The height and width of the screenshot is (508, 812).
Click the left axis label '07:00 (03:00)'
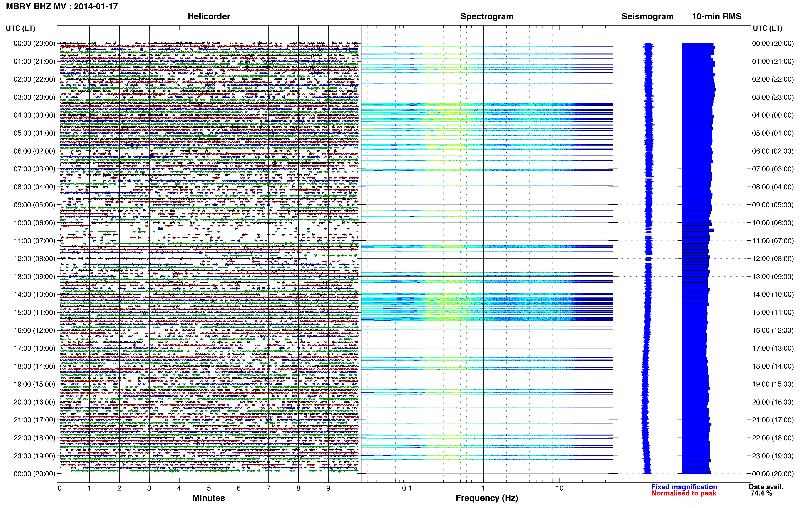click(x=34, y=169)
